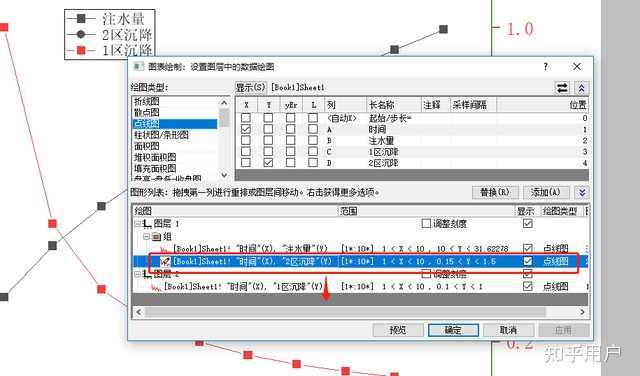Toggle 显示 checkbox of the 2区沉降 plot
Screen dimensions: 640x376
pos(528,261)
